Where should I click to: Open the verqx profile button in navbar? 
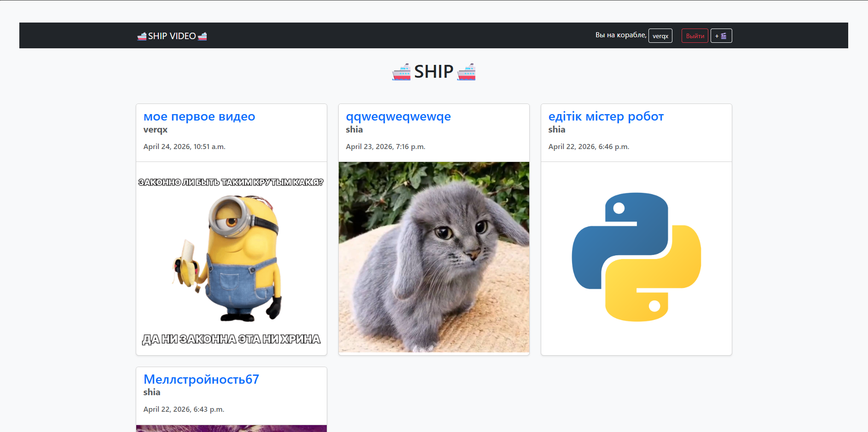pyautogui.click(x=660, y=36)
